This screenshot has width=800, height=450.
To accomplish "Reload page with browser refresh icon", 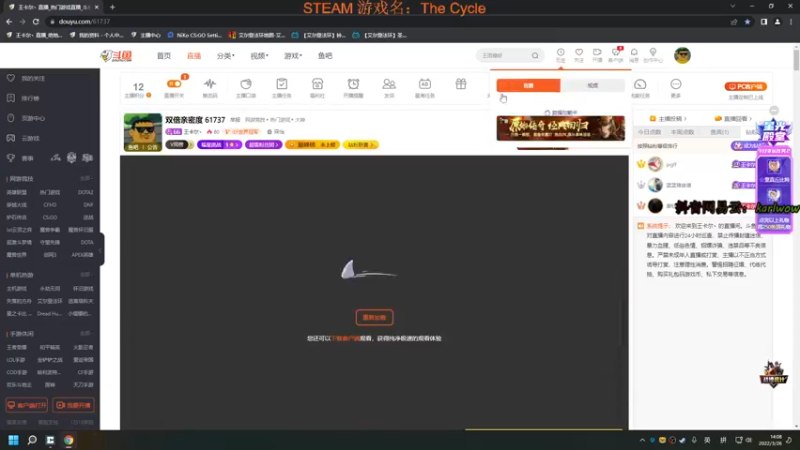I will 36,21.
